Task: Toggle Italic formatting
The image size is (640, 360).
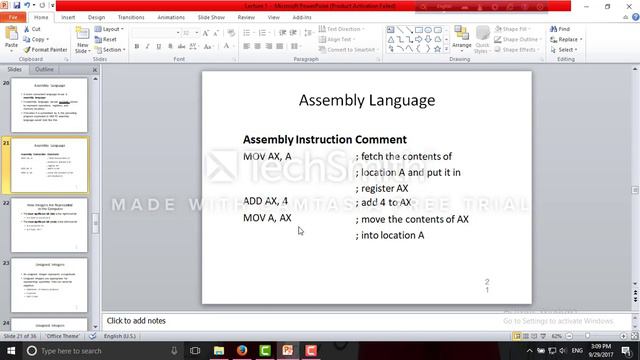Action: [x=148, y=47]
